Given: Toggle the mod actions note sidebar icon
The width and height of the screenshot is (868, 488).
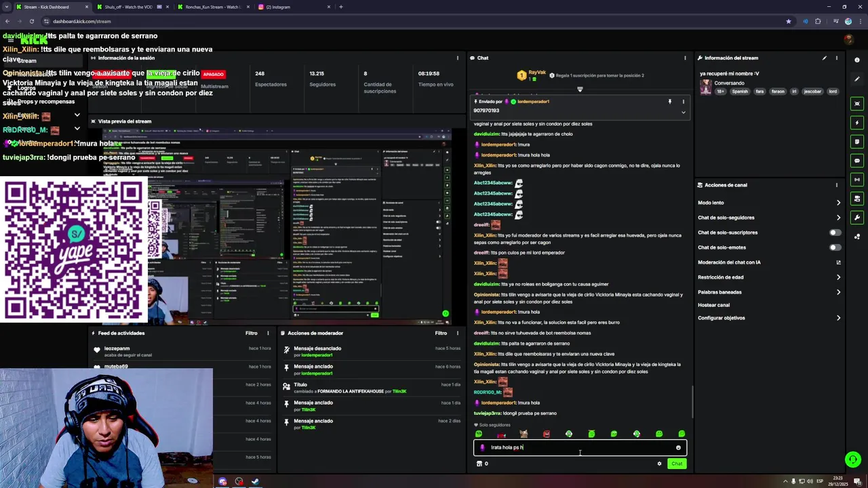Looking at the screenshot, I should [x=857, y=142].
